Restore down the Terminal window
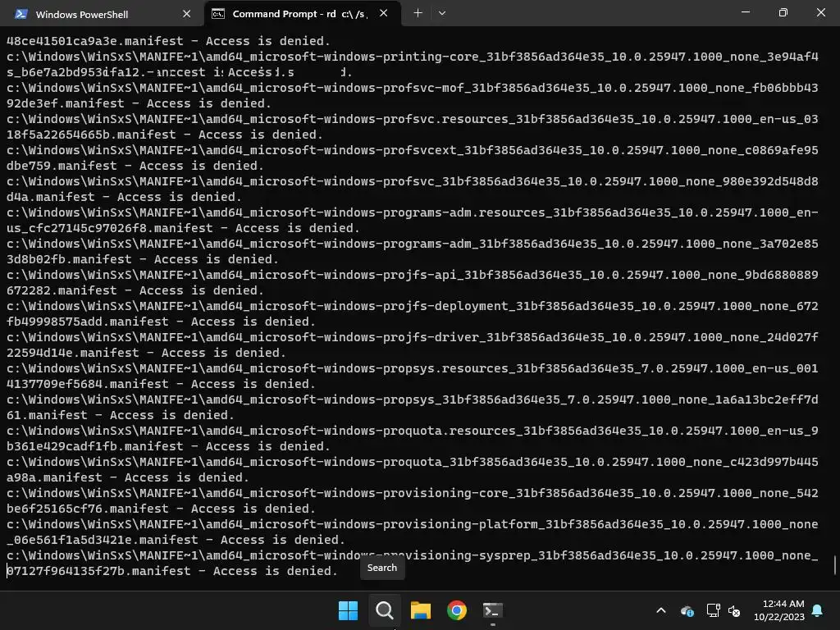This screenshot has height=630, width=840. pyautogui.click(x=783, y=12)
